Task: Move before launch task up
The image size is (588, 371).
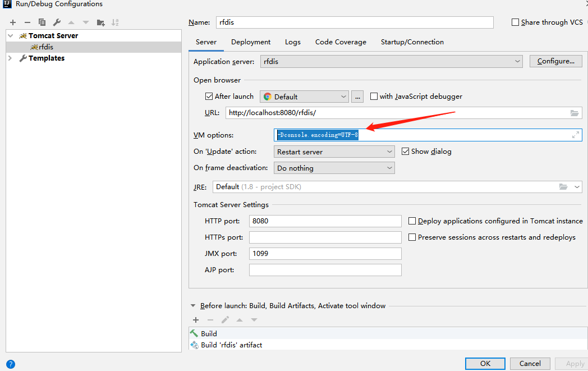Action: click(240, 320)
